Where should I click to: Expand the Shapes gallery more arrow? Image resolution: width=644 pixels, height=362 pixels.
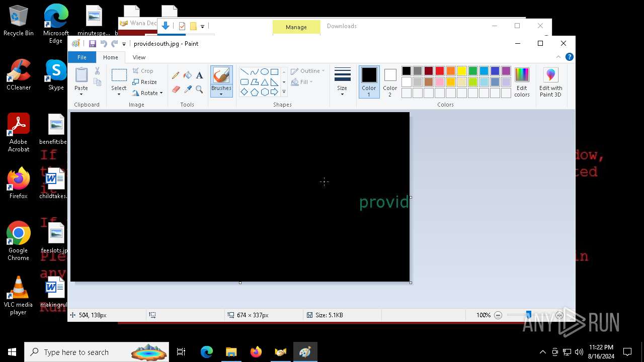(284, 92)
